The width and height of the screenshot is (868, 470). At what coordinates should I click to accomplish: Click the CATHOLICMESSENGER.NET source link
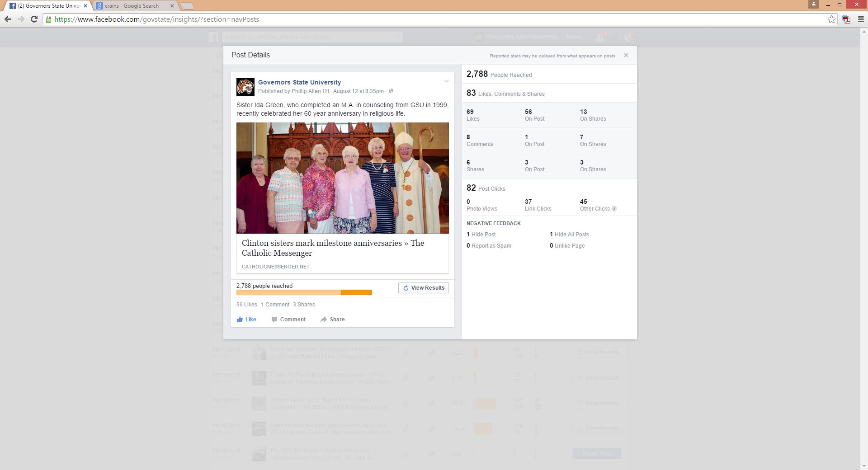point(276,267)
